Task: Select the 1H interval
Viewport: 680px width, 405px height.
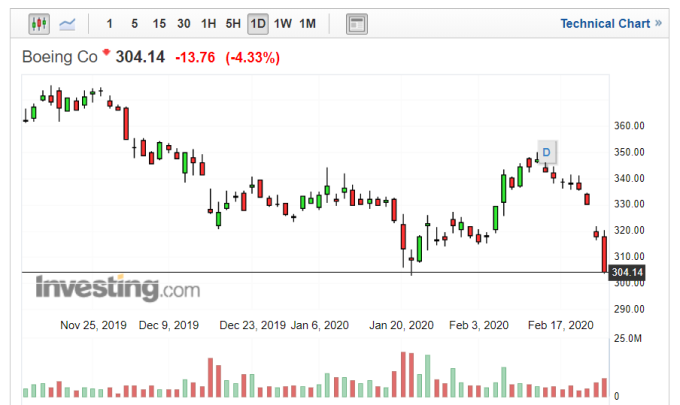Action: (x=208, y=24)
